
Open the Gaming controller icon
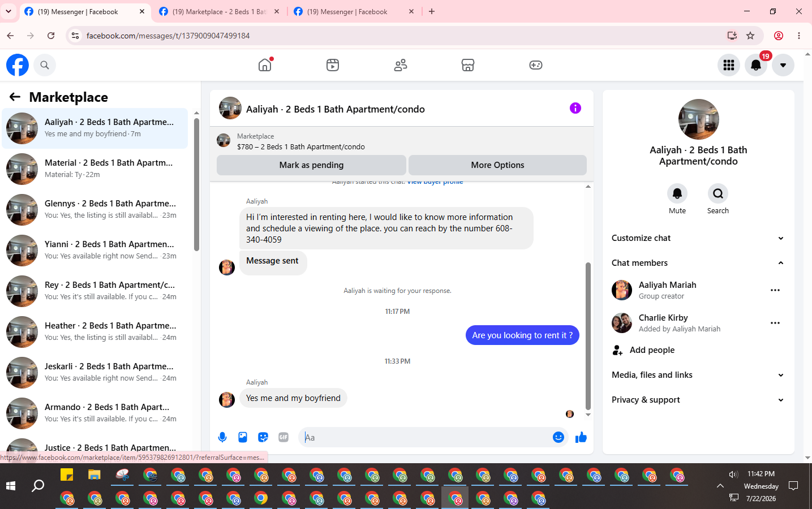point(536,65)
